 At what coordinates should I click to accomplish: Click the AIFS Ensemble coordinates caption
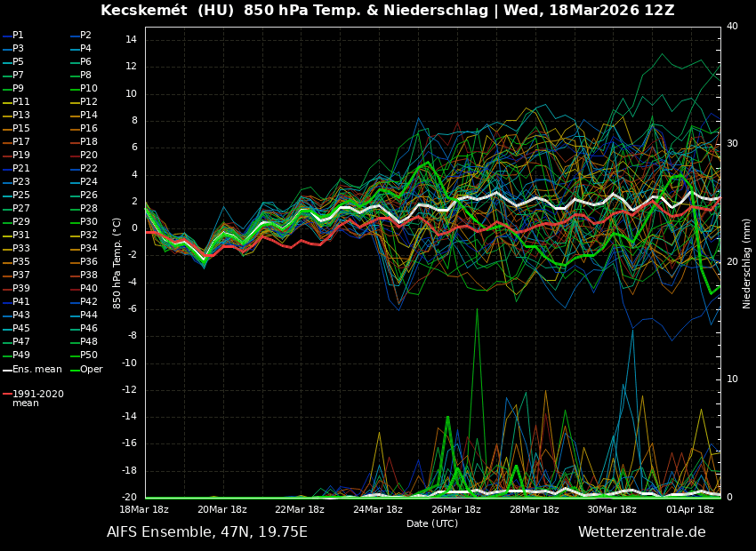click(206, 532)
